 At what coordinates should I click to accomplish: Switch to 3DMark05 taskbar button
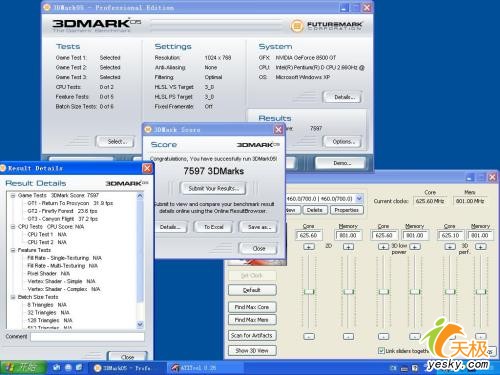click(x=127, y=368)
